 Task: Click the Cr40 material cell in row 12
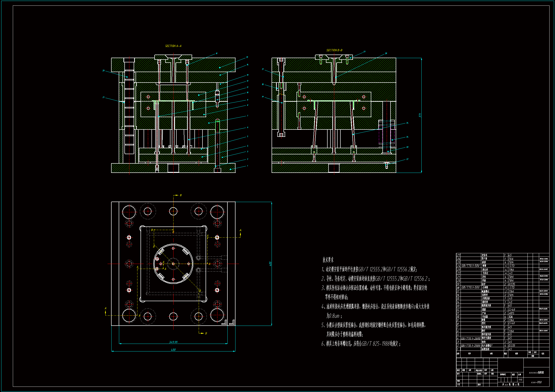[512, 309]
